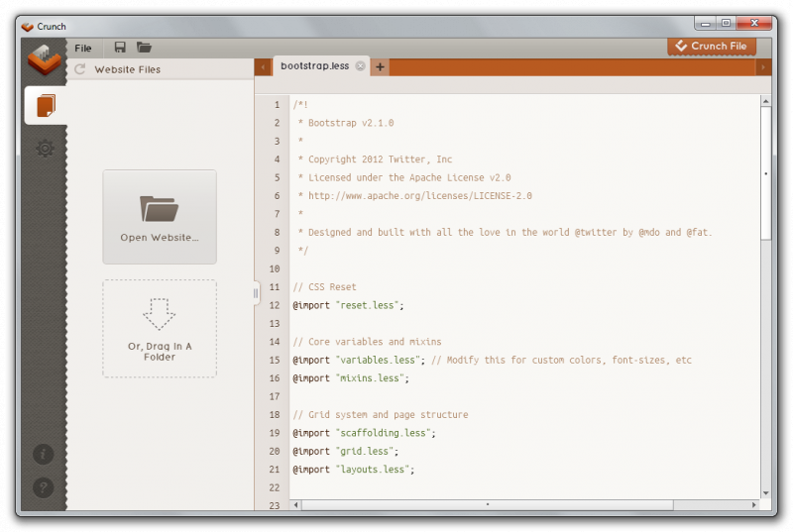Screen dimensions: 793x532
Task: Click the "Bootstrap v2.1.0" comment line
Action: [346, 123]
